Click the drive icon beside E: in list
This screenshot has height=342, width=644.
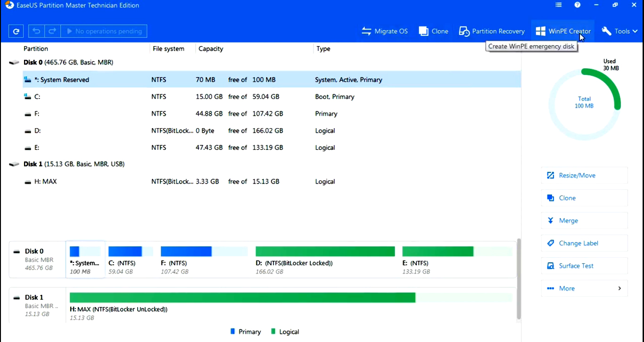(x=28, y=148)
